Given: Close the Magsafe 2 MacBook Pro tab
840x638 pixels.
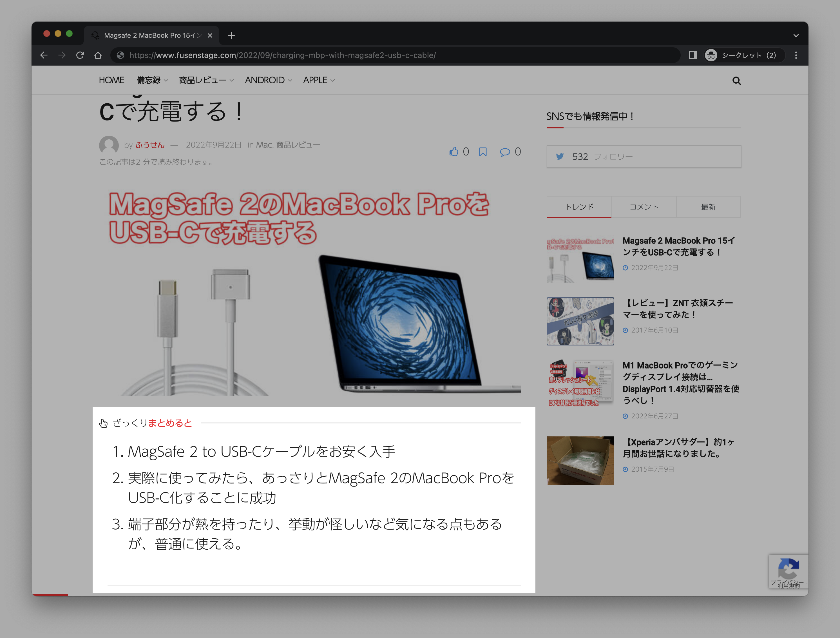Looking at the screenshot, I should point(210,35).
